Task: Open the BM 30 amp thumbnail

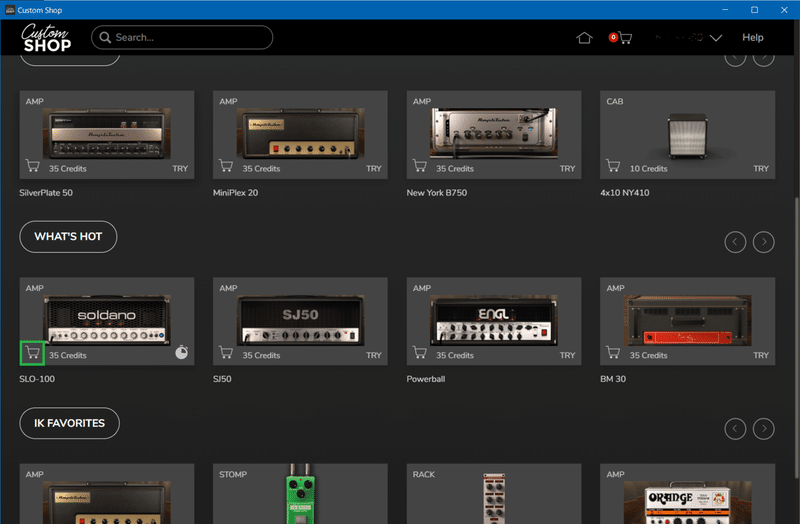Action: [x=687, y=320]
